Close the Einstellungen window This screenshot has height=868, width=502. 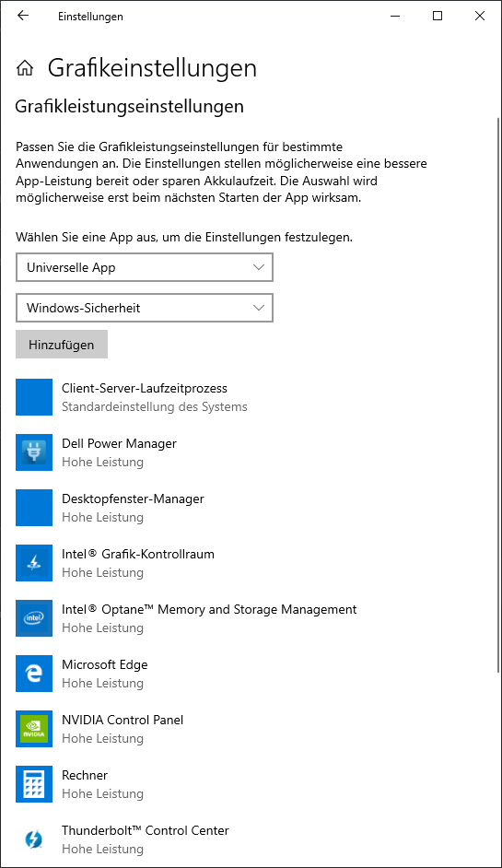[479, 16]
